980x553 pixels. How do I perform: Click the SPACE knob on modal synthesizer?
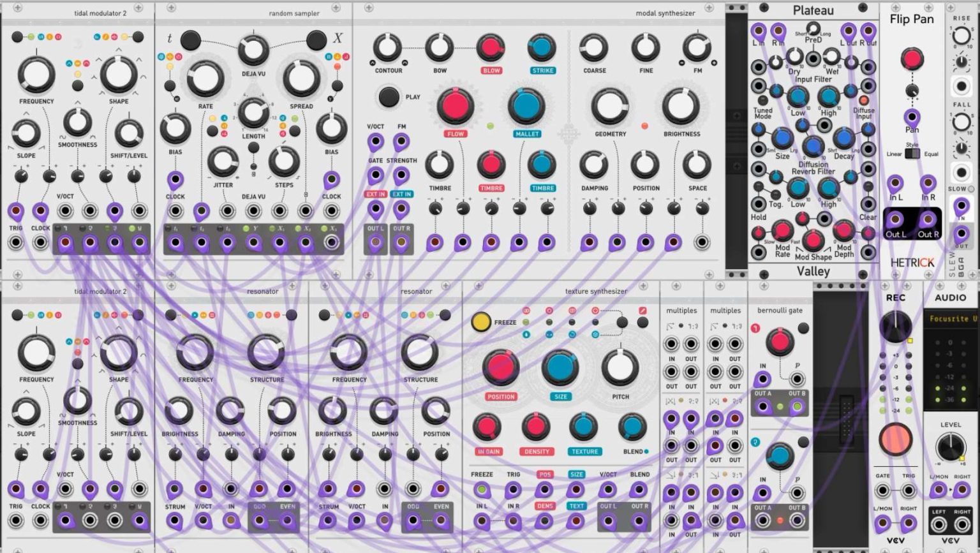[x=697, y=165]
